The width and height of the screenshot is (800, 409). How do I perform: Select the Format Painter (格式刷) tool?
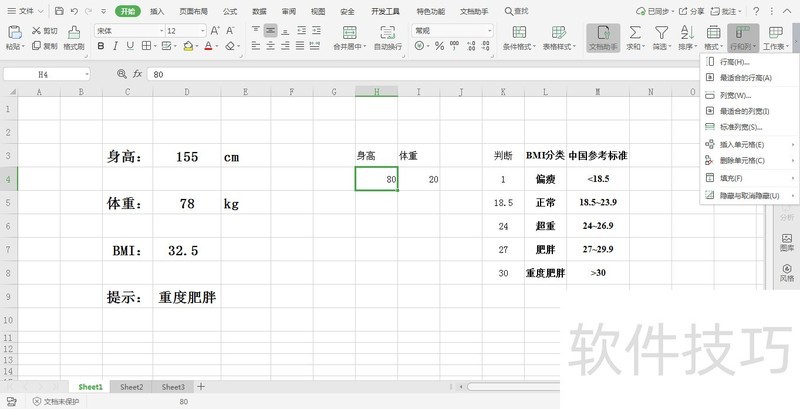(x=74, y=38)
